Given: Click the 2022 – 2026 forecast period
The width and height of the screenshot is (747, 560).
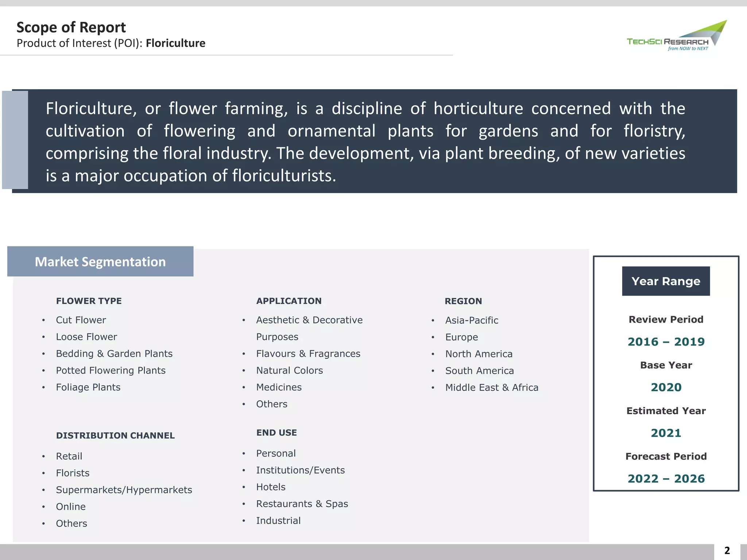Looking at the screenshot, I should [666, 479].
